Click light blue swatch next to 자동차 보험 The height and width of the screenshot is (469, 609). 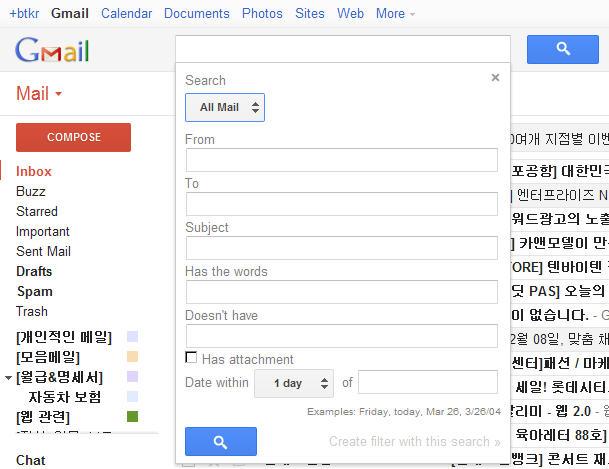[132, 396]
